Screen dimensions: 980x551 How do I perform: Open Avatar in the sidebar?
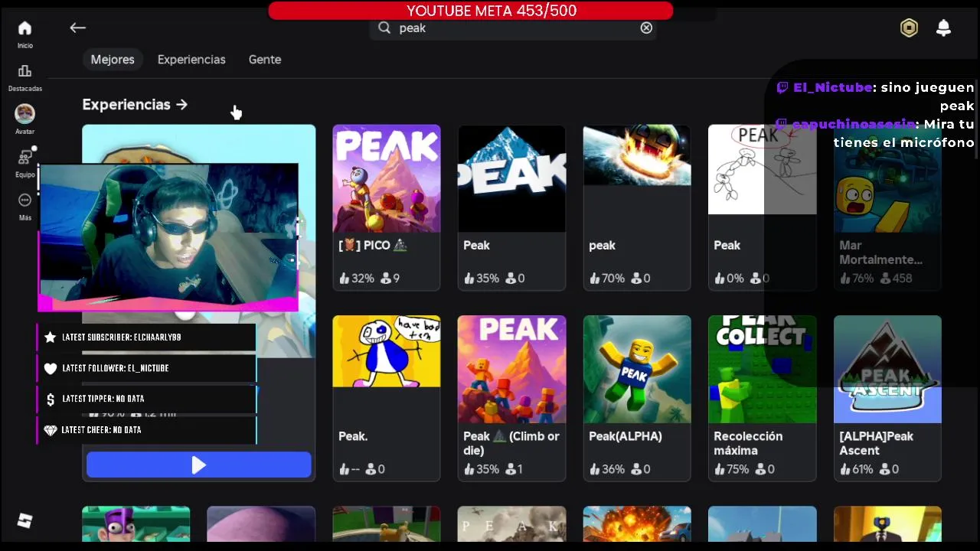(24, 113)
